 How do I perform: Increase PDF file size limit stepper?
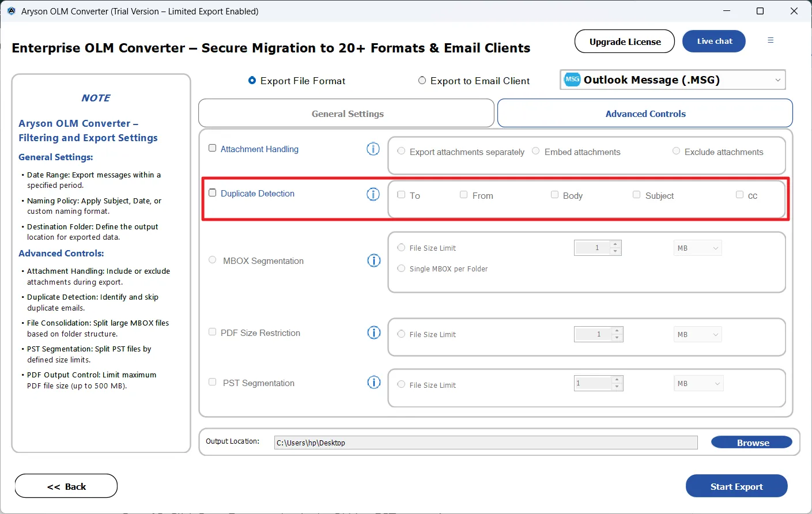click(617, 331)
